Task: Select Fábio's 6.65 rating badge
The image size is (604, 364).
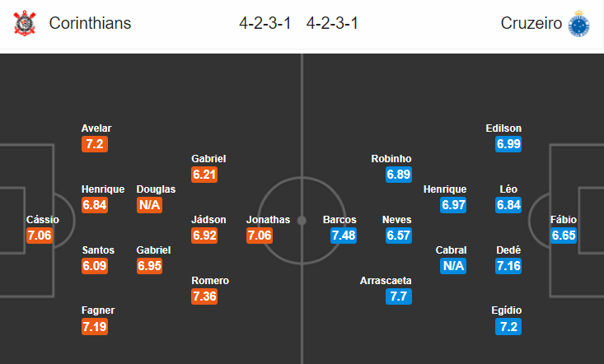Action: (564, 236)
